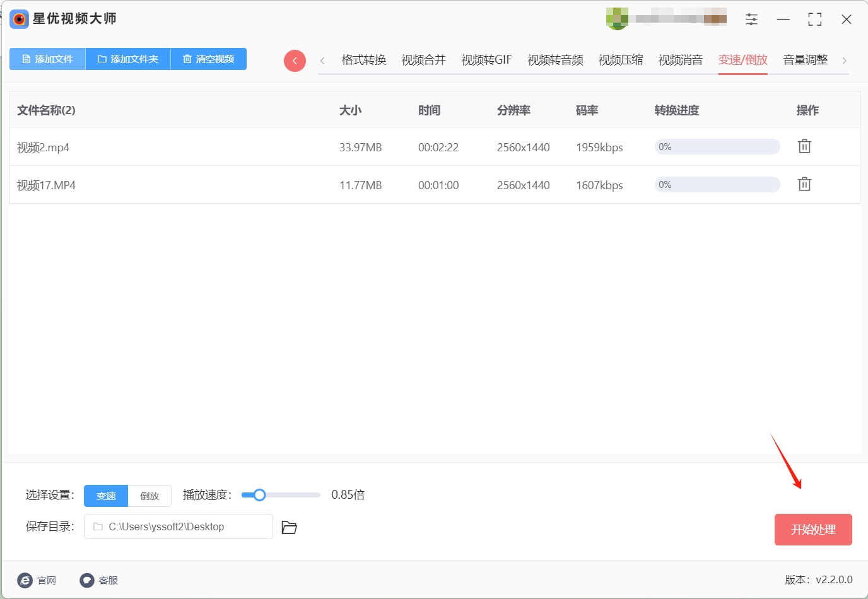Show previous tabs with left chevron
868x599 pixels.
(x=322, y=61)
